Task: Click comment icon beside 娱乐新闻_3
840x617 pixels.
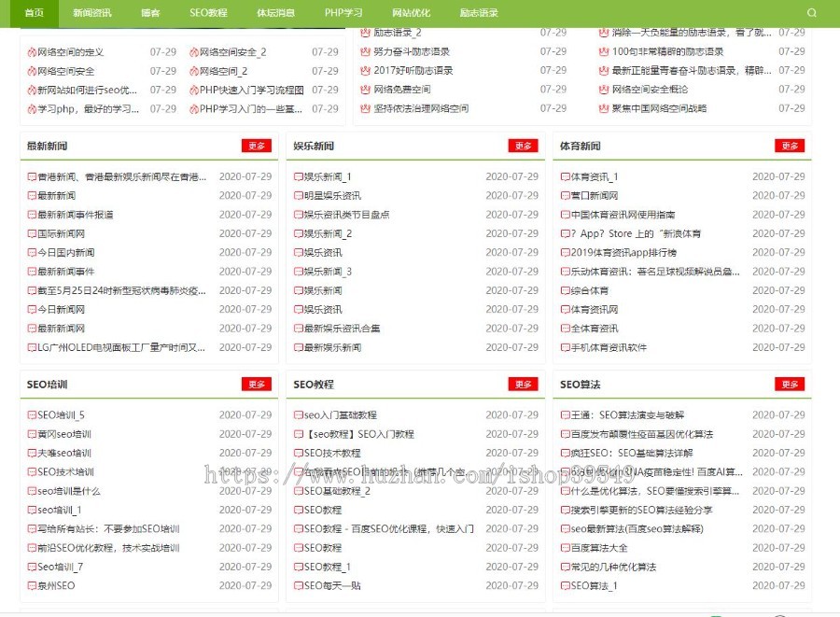Action: (299, 272)
